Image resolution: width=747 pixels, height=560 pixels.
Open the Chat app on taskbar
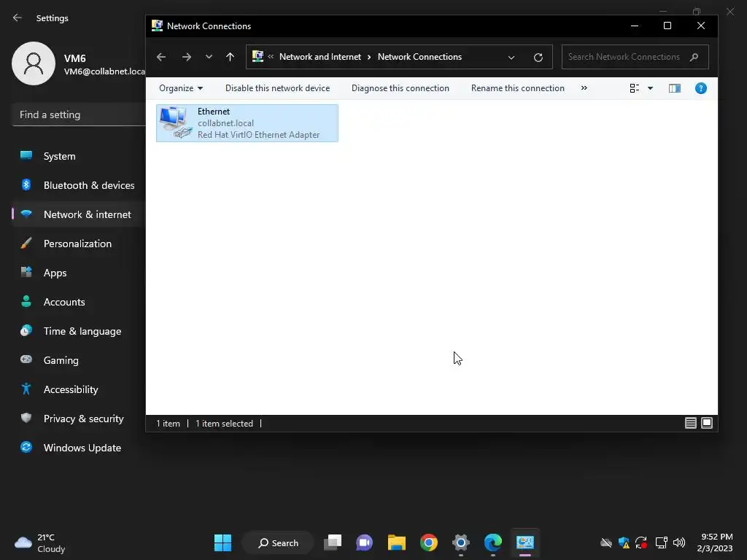click(365, 542)
